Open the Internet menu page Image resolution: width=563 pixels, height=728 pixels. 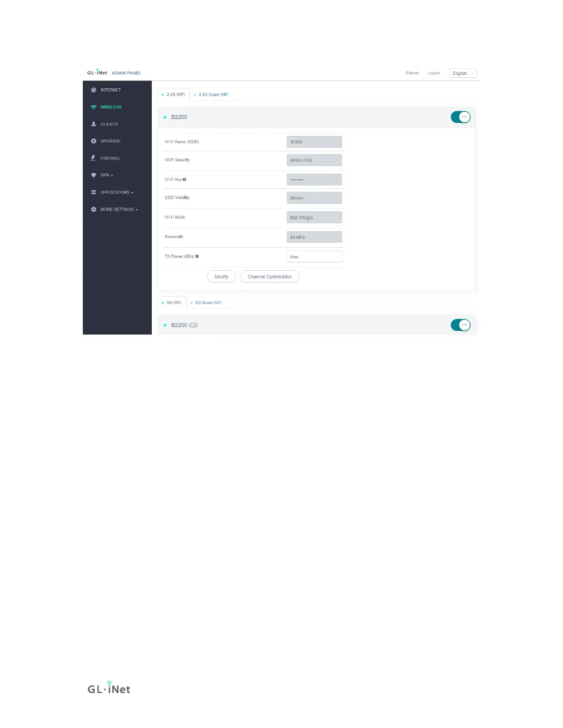click(x=111, y=90)
